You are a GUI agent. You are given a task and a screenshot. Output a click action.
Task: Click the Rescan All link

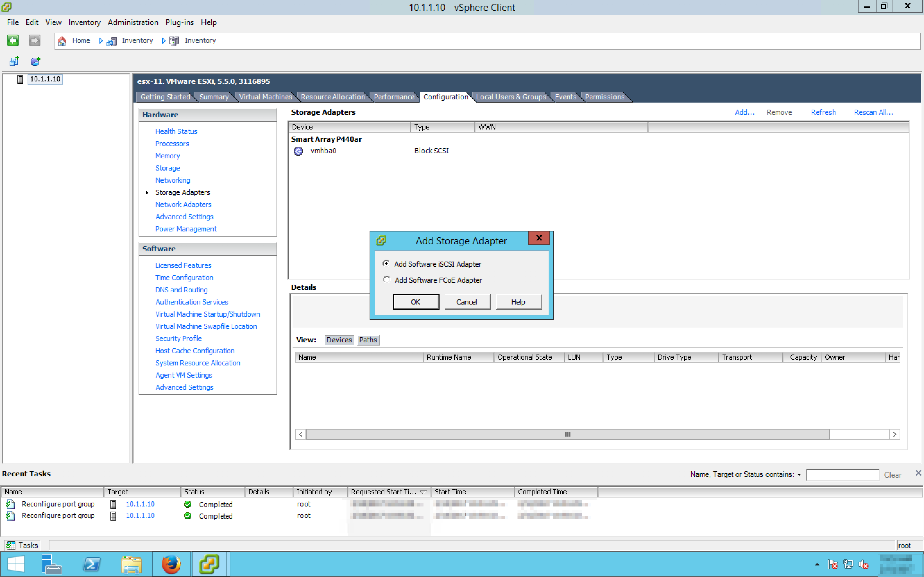[873, 112]
